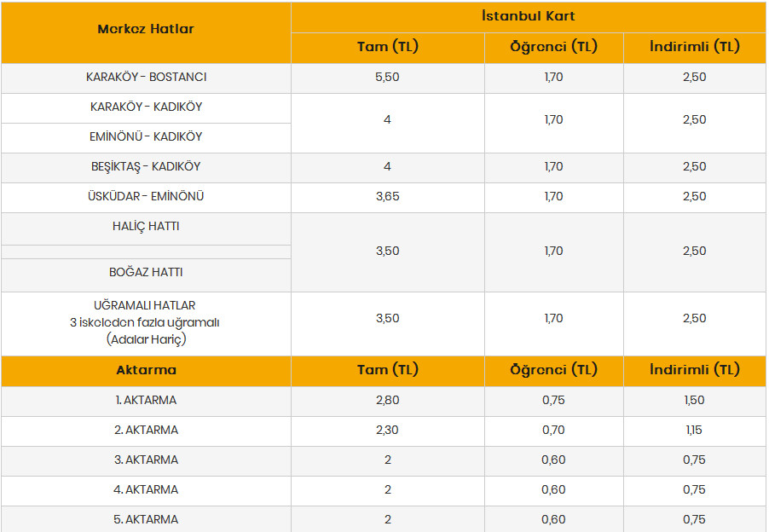The height and width of the screenshot is (532, 769).
Task: Select the 5. AKTARMA row label
Action: tap(146, 519)
